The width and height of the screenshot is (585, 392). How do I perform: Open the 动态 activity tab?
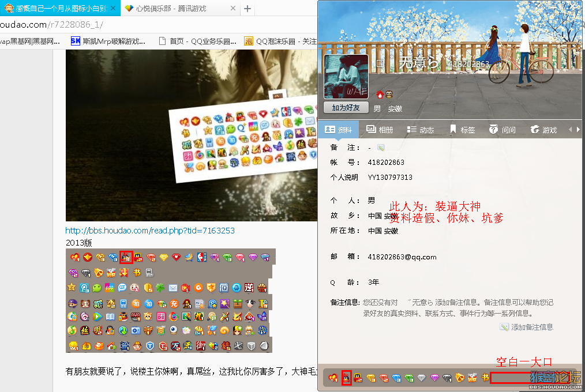click(x=421, y=130)
